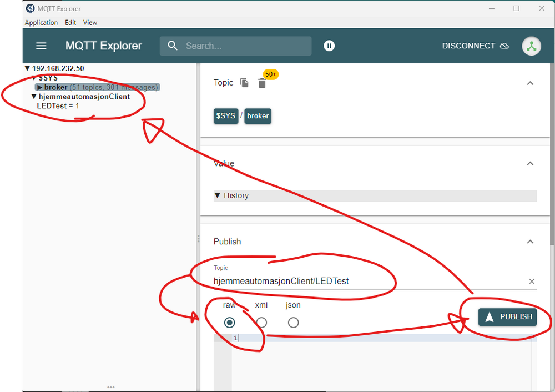This screenshot has height=392, width=555.
Task: Click the Value section heading
Action: (x=224, y=163)
